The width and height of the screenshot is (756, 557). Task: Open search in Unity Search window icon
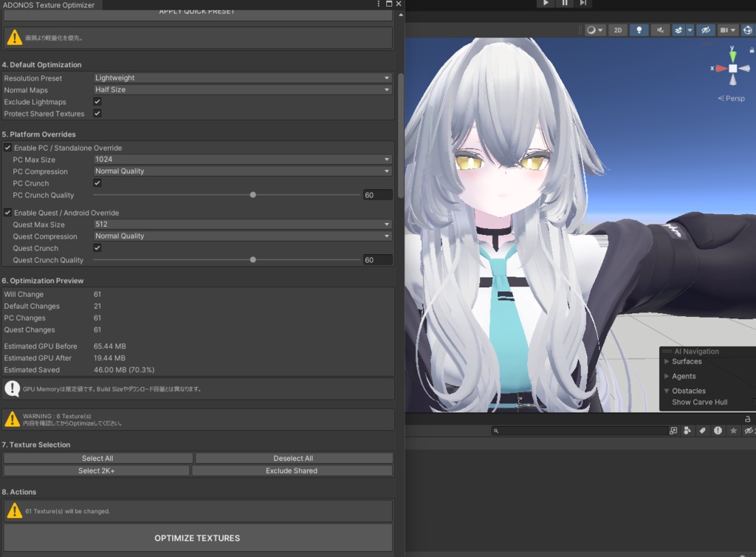673,431
